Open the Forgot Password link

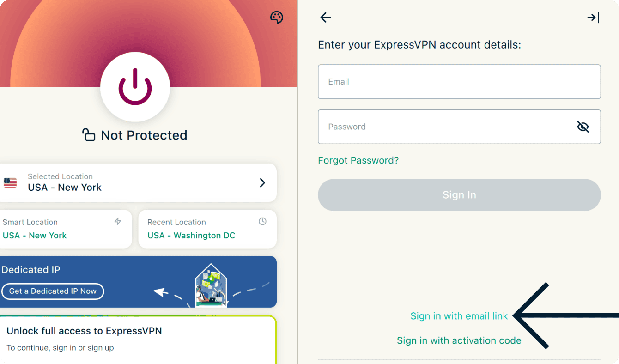[x=358, y=160]
